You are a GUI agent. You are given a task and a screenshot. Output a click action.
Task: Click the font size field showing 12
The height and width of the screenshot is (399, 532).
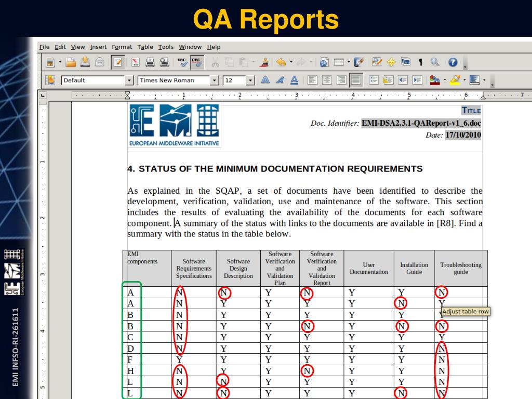click(x=235, y=81)
